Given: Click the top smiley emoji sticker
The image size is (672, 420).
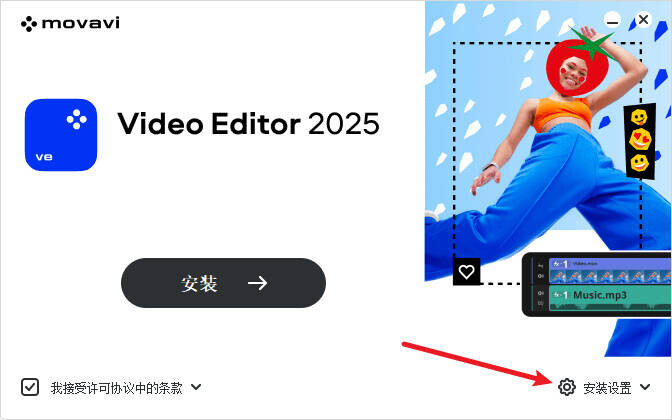Looking at the screenshot, I should pos(639,117).
